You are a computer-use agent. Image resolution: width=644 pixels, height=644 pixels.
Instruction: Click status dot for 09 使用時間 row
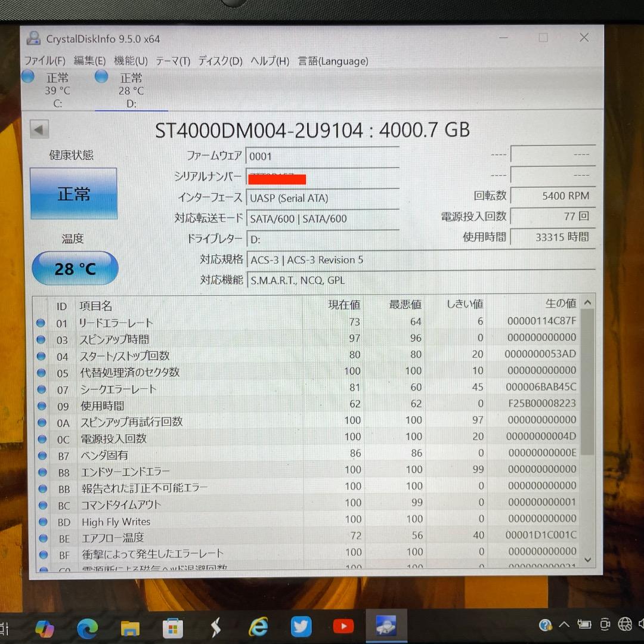tap(42, 405)
